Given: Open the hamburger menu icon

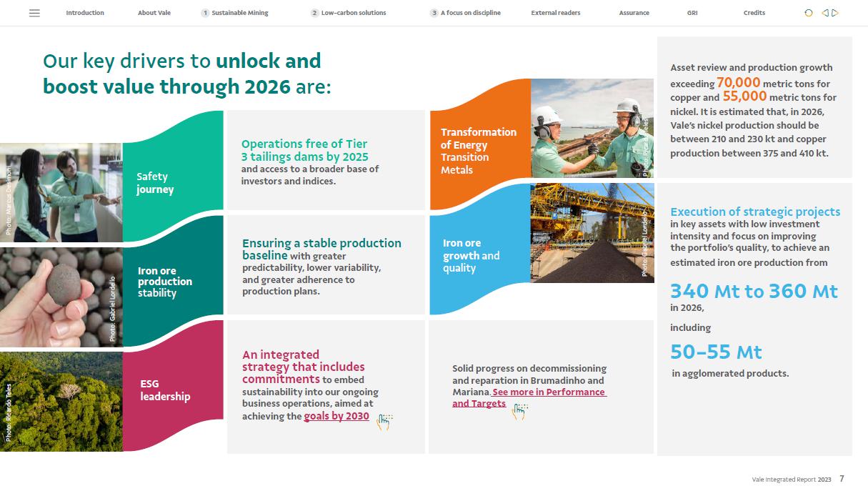Looking at the screenshot, I should (34, 13).
